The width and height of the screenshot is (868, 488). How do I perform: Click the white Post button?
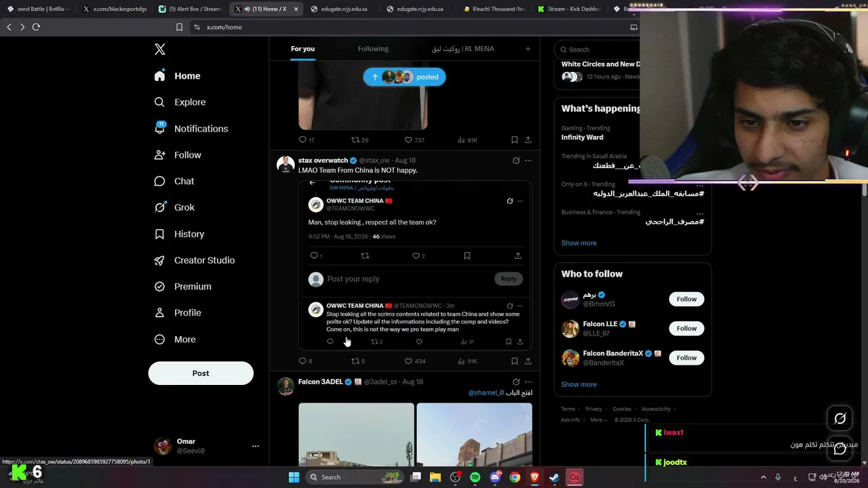coord(201,373)
